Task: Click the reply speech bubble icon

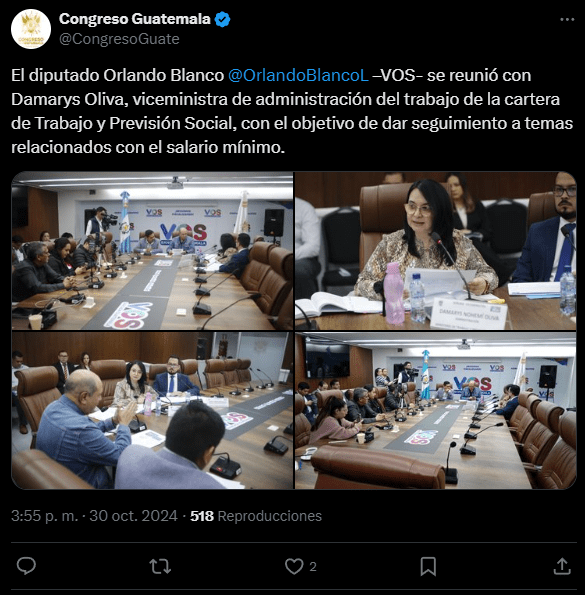Action: point(26,566)
